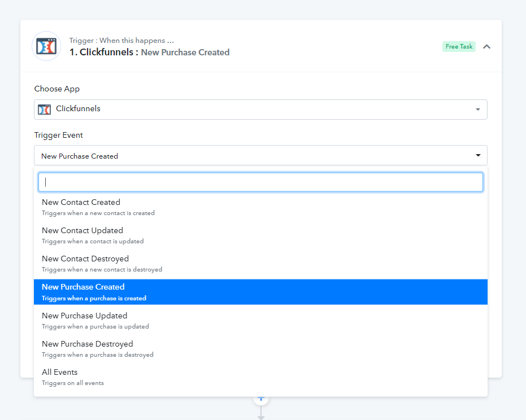Collapse the trigger step with chevron up
Viewport: 526px width, 420px height.
[x=486, y=47]
